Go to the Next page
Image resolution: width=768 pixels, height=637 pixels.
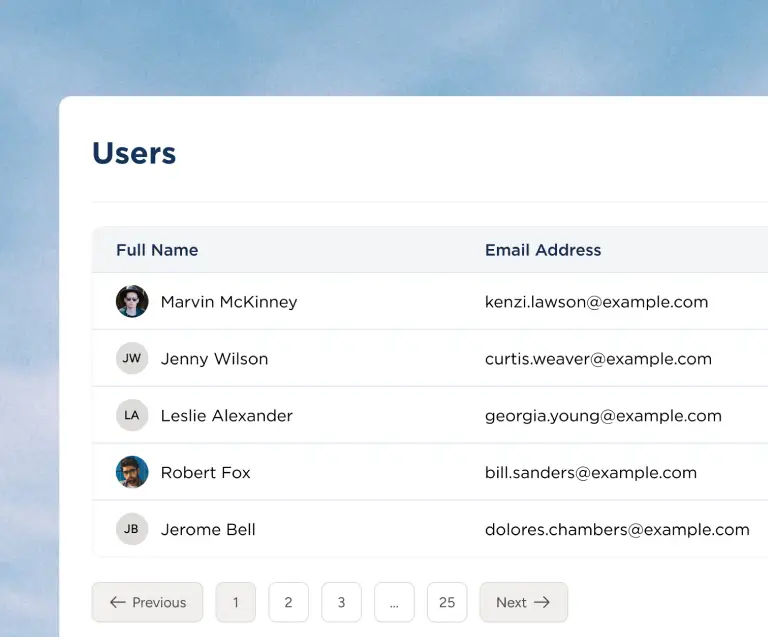523,602
